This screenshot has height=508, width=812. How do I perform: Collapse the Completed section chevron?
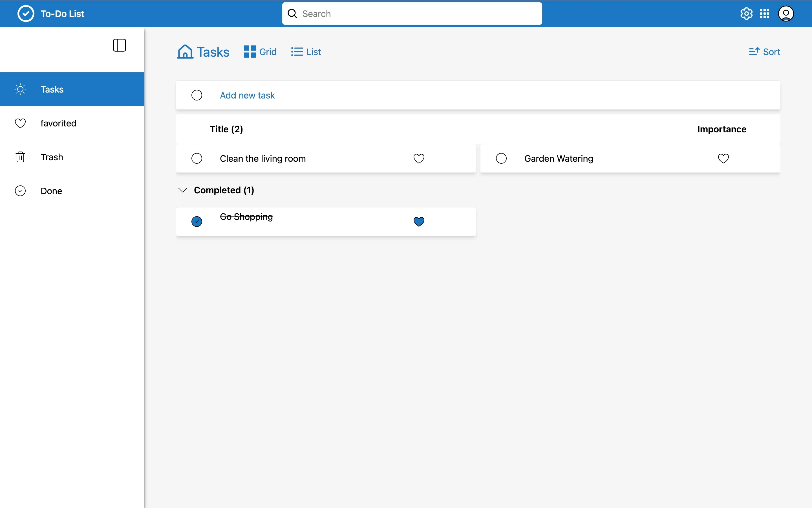(182, 190)
